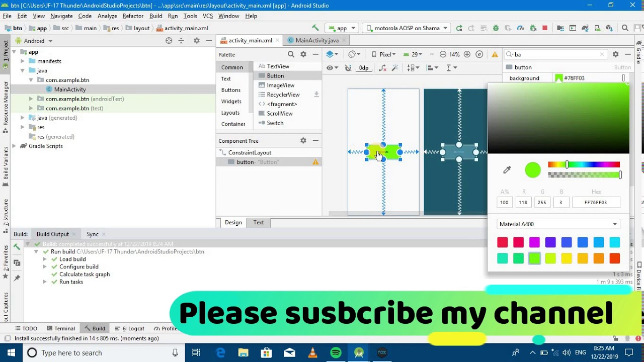Search the Palette with magnifier icon
This screenshot has width=644, height=362.
[291, 54]
